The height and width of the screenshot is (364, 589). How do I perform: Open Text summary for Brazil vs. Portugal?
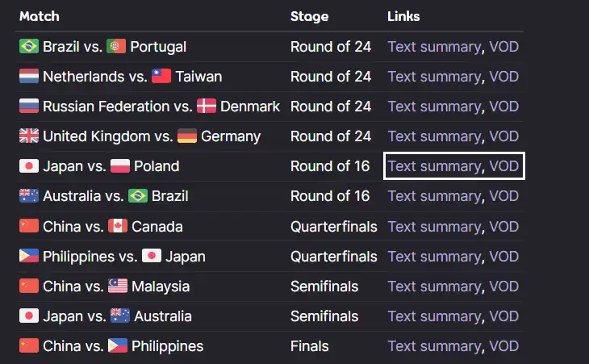[434, 47]
